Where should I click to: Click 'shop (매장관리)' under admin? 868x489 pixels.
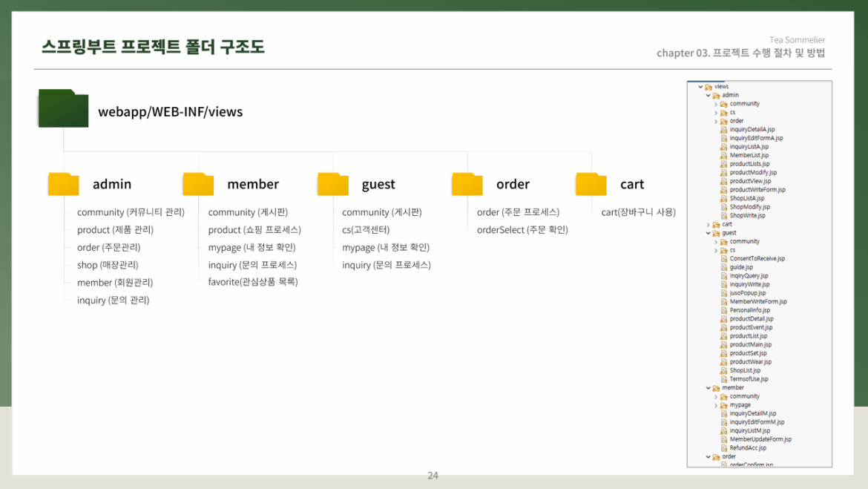(x=108, y=265)
